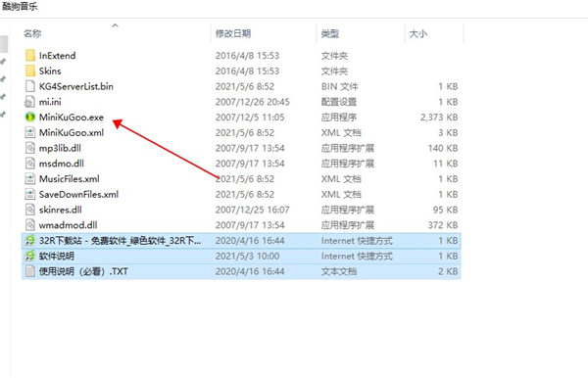Select the file named mi.ini
Viewport: 588px width, 378px height.
pos(50,102)
